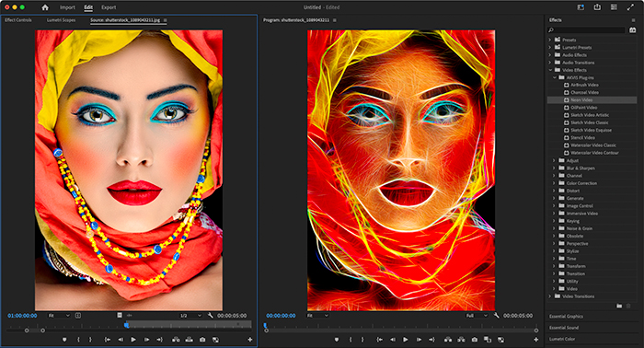Click Lift button in Program monitor
The height and width of the screenshot is (348, 644).
[448, 340]
